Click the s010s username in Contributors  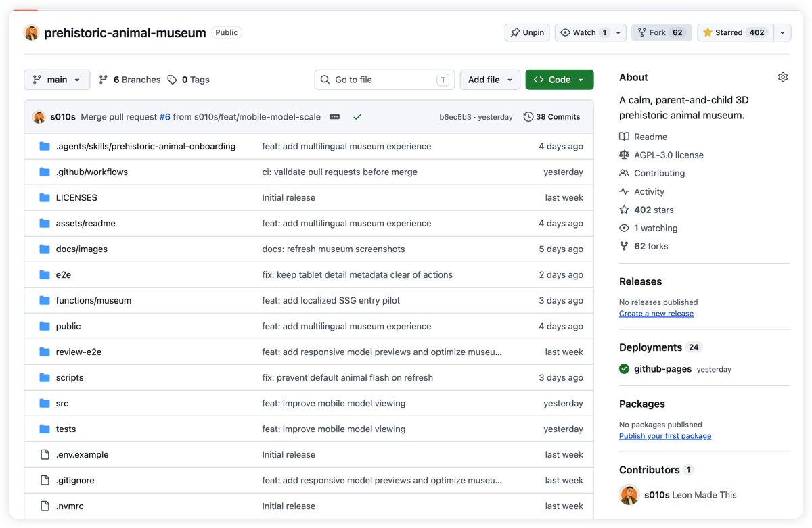point(656,495)
